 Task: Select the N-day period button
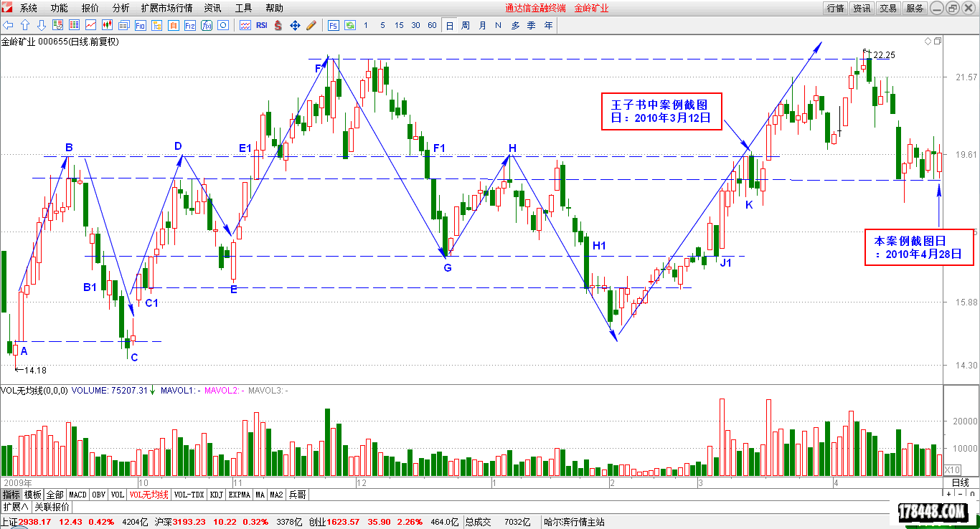(498, 25)
